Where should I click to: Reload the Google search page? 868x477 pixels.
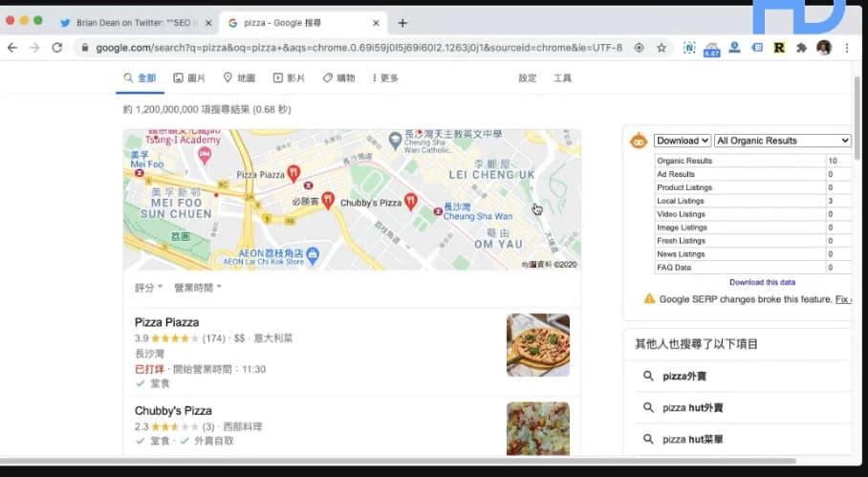[x=56, y=48]
